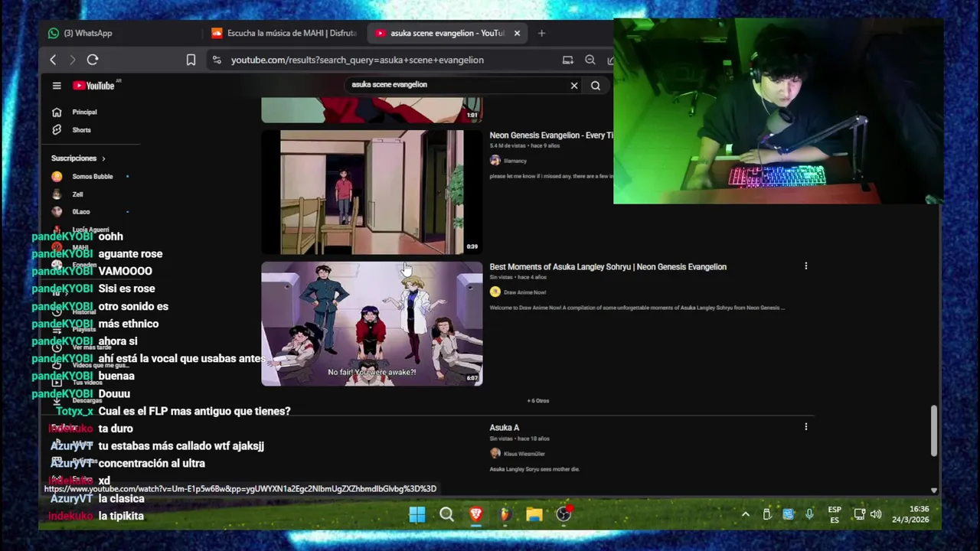Viewport: 980px width, 551px height.
Task: Bookmark this page with the bookmark icon
Action: tap(191, 60)
